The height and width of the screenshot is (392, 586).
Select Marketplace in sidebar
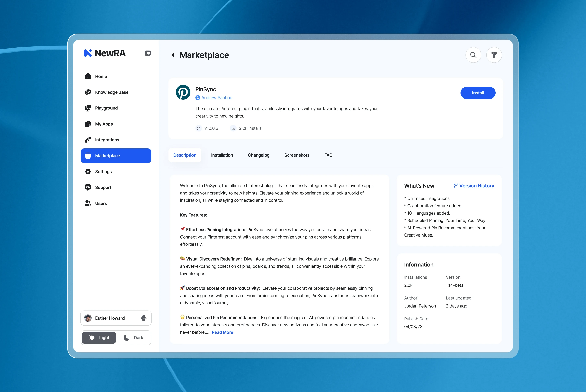pos(116,156)
